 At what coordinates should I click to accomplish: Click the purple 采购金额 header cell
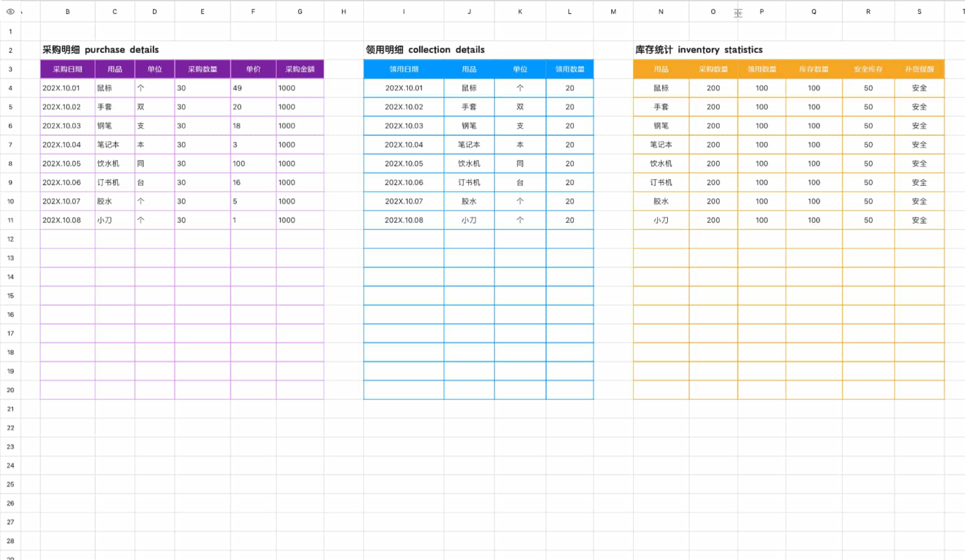300,69
